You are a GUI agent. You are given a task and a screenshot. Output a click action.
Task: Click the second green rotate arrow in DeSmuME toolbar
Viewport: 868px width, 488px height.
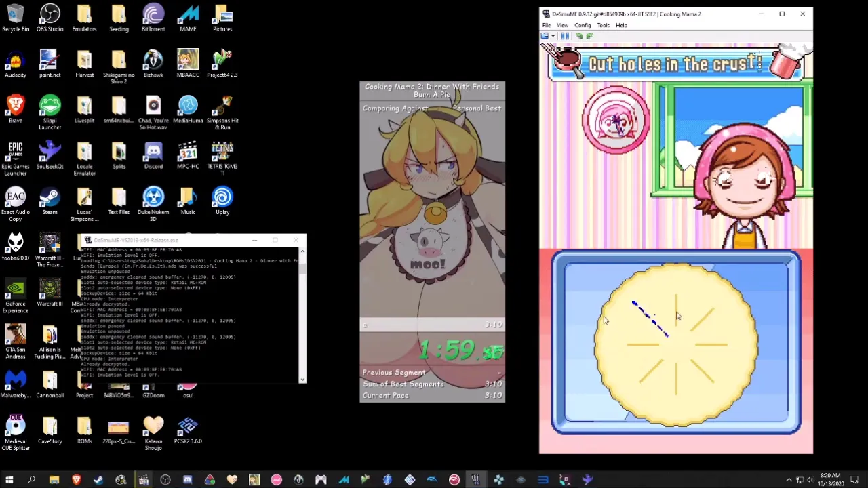click(589, 36)
